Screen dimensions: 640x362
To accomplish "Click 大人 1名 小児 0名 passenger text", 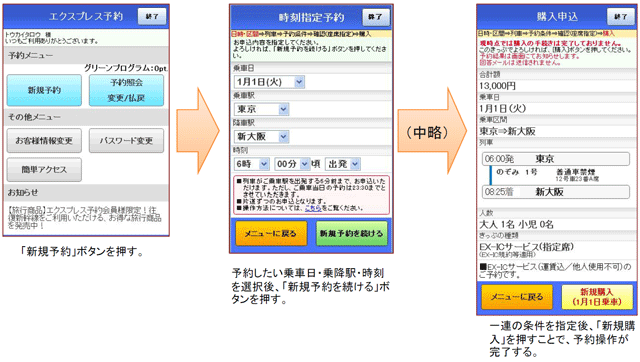I will (x=516, y=224).
